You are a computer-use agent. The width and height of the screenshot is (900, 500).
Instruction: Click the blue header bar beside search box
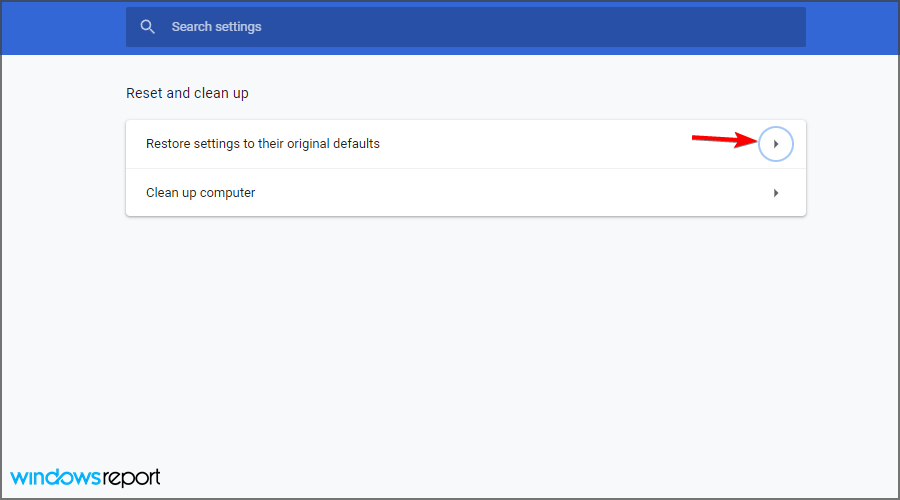coord(63,28)
